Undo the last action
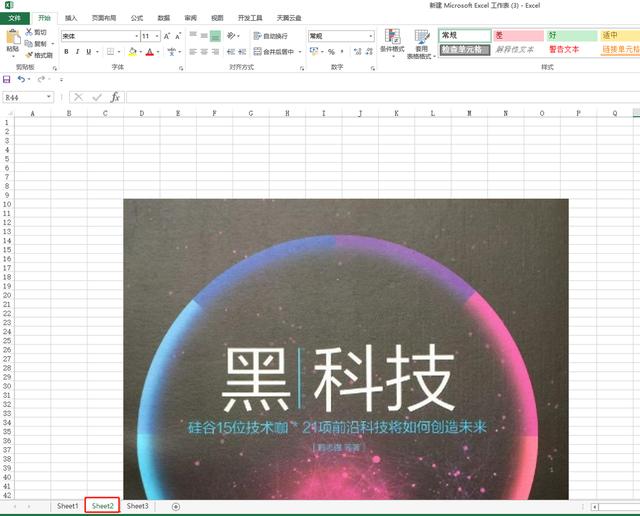Screen dimensions: 640x516 [x=20, y=79]
